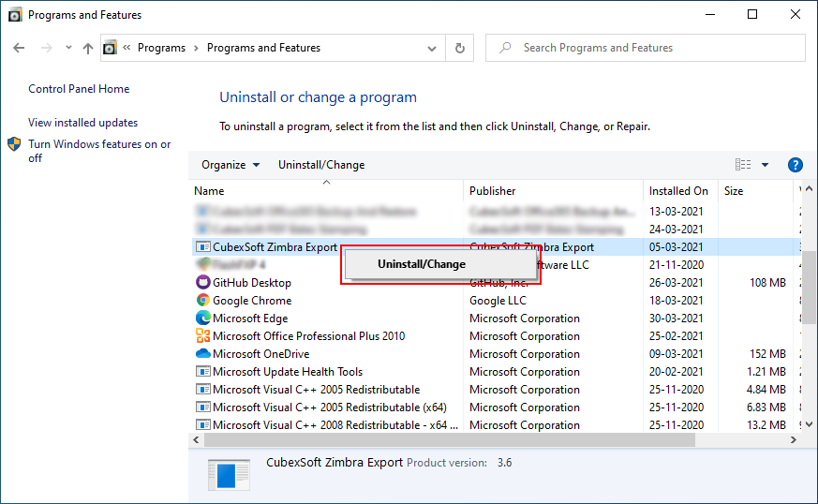The width and height of the screenshot is (818, 504).
Task: Open recent locations dropdown arrow
Action: [x=68, y=48]
